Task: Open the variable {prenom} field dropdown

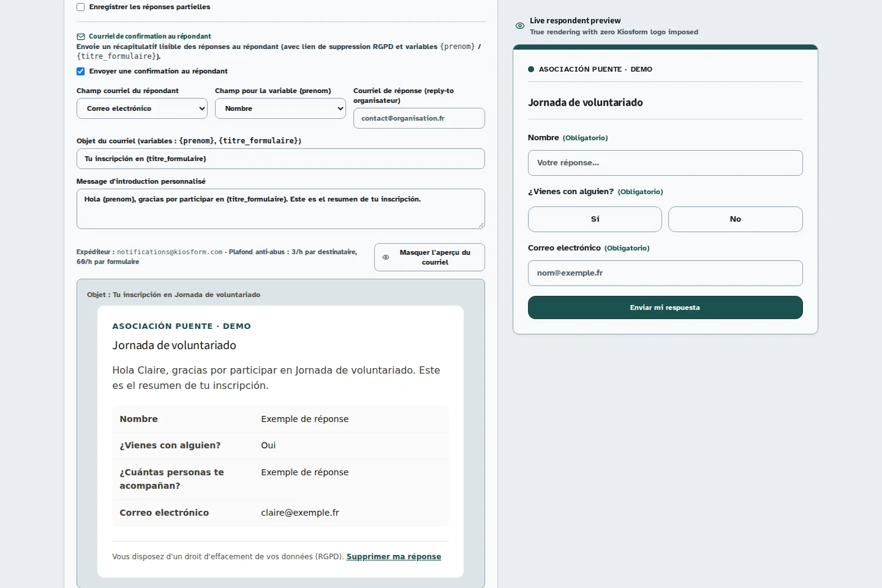Action: tap(281, 108)
